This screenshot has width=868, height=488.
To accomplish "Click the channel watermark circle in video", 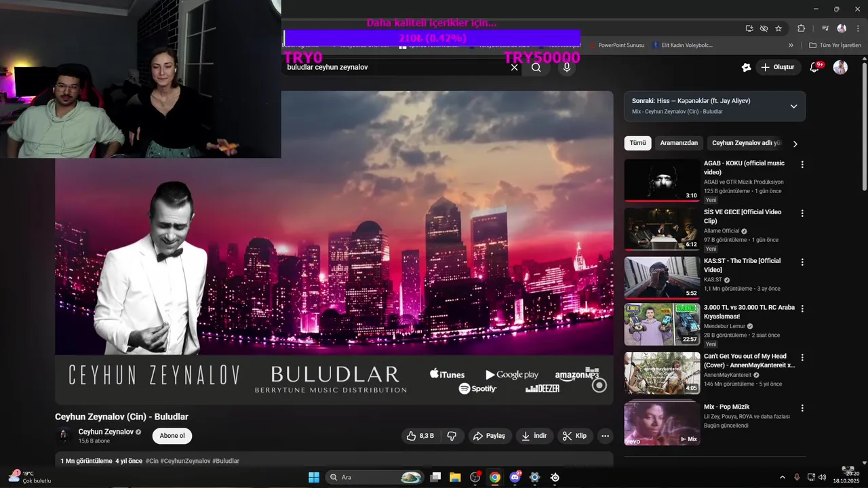I will 599,386.
